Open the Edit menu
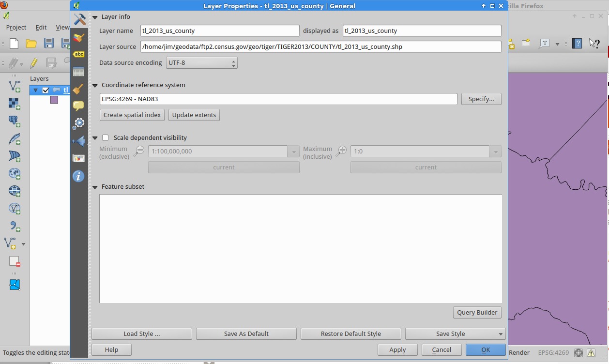This screenshot has width=609, height=364. point(41,28)
